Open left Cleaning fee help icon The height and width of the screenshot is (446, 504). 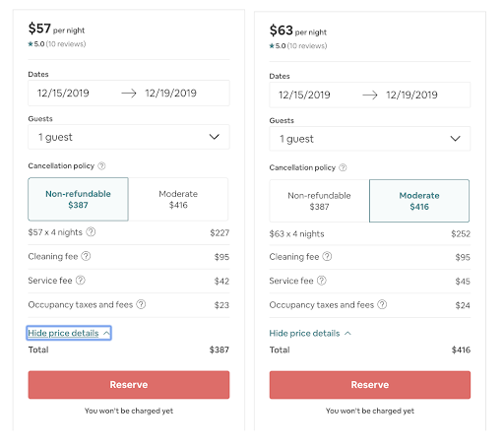86,256
